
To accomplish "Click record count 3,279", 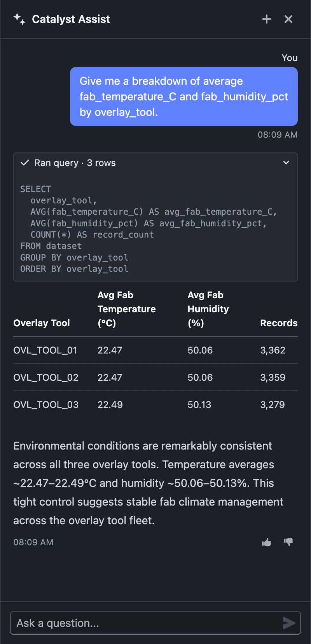I will [273, 405].
